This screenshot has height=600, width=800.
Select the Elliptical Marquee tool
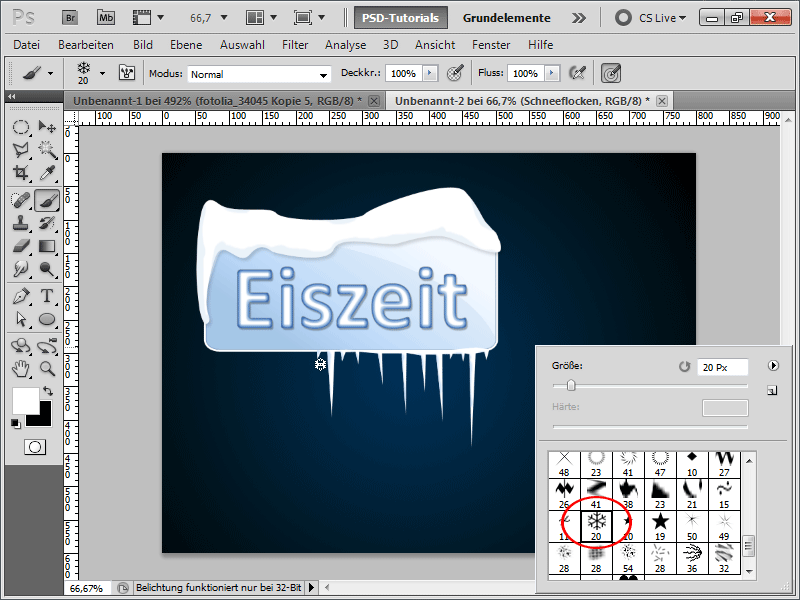click(x=20, y=127)
